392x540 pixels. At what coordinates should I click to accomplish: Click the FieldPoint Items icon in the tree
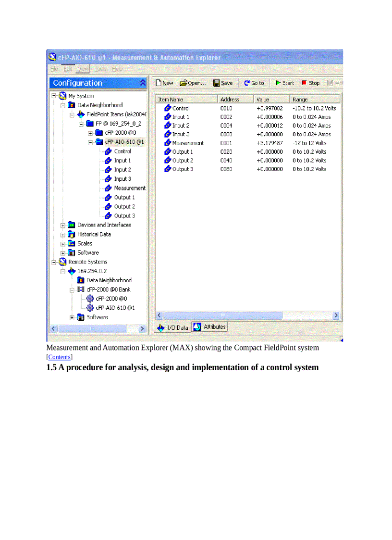click(81, 114)
